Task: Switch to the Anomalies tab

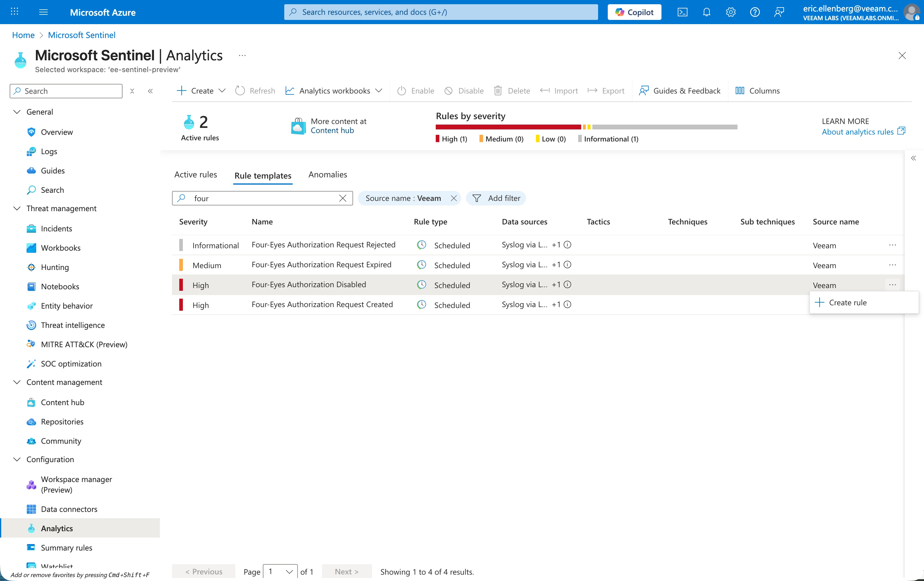Action: [x=327, y=174]
